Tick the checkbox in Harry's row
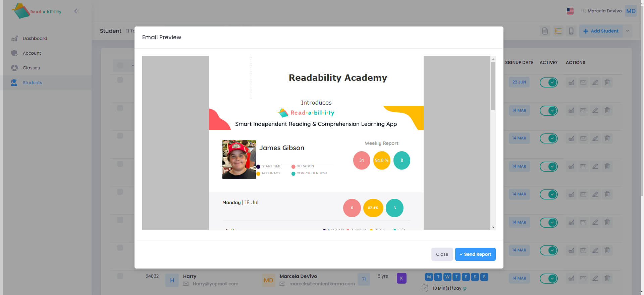This screenshot has width=644, height=295. coord(120,276)
